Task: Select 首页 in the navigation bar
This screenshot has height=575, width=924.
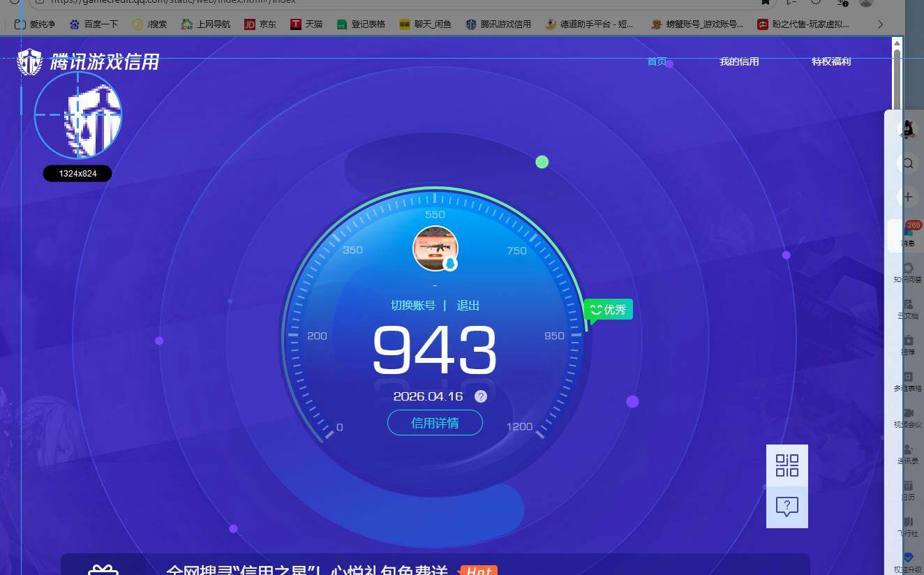Action: 656,61
